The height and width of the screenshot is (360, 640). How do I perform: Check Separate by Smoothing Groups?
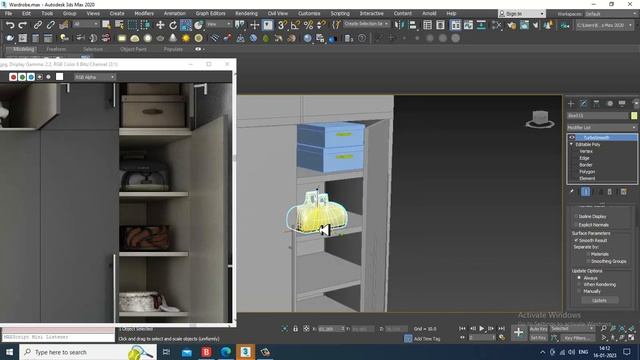click(588, 261)
